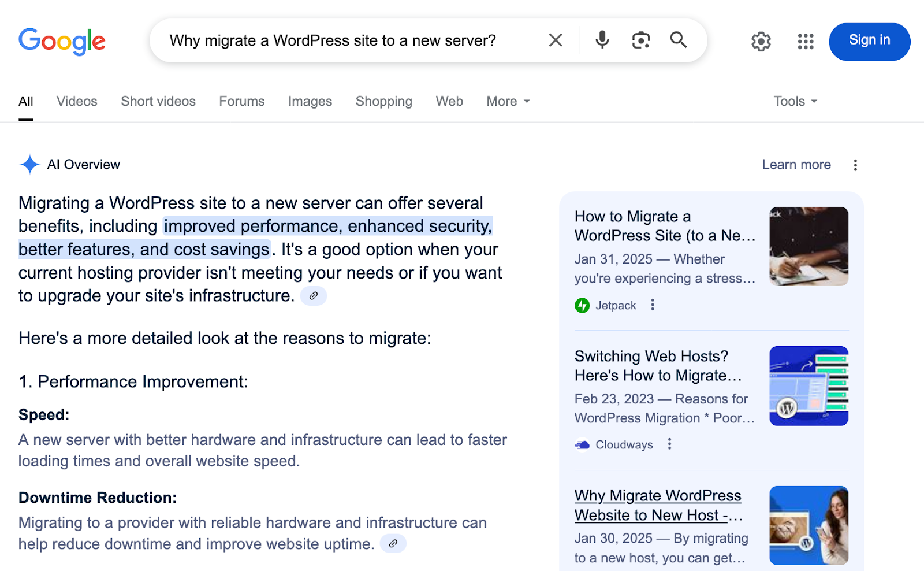Click the third source card thumbnail image
924x571 pixels.
tap(808, 525)
